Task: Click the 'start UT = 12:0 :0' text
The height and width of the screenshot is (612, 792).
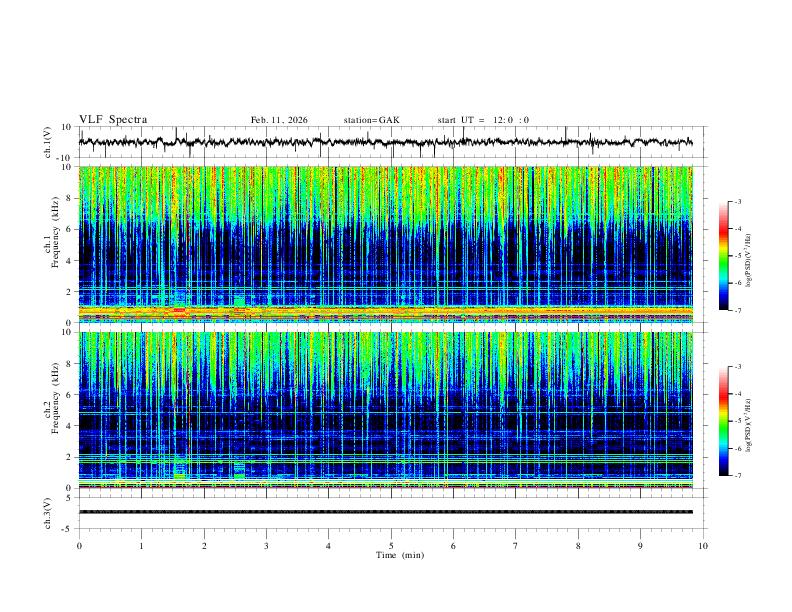Action: point(483,120)
